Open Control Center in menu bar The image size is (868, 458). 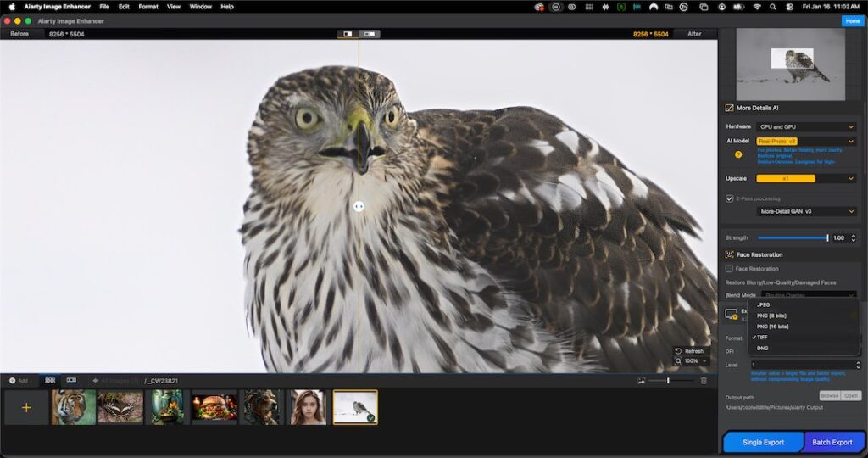coord(790,7)
